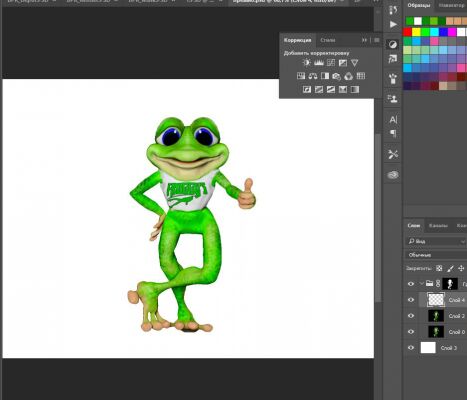Toggle lock image pixels brush icon
Image resolution: width=467 pixels, height=400 pixels.
450,268
